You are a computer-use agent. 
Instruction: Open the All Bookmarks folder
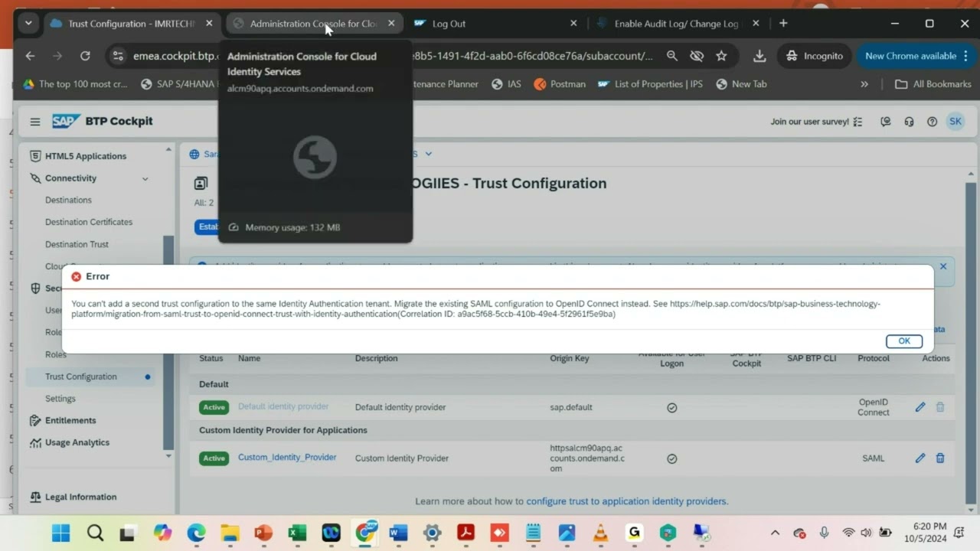(933, 84)
